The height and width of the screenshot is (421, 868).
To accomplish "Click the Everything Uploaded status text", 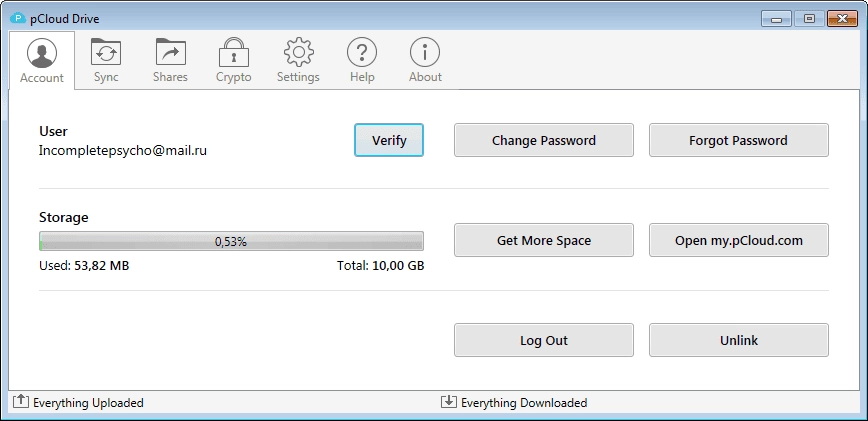I will click(88, 403).
